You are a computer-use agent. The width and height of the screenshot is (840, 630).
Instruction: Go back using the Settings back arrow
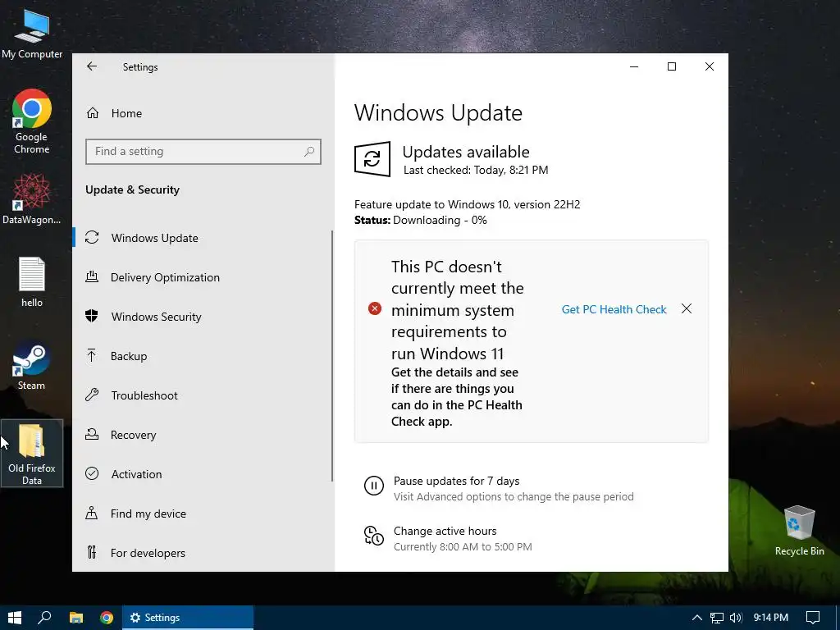tap(92, 66)
